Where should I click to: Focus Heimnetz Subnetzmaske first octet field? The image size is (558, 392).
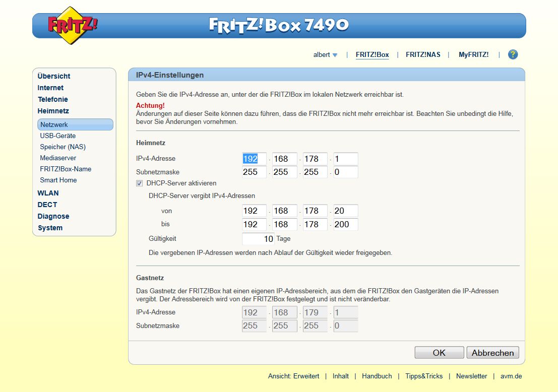254,172
